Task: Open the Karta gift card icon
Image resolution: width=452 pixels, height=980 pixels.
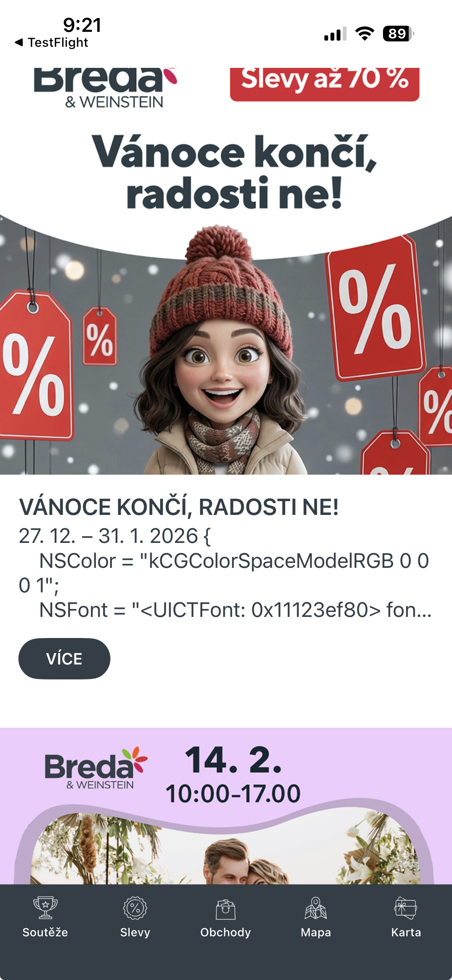Action: pos(406,908)
